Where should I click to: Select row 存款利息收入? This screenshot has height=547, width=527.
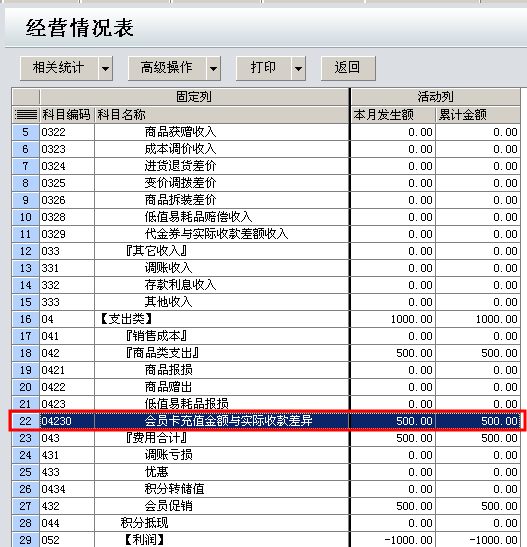(266, 285)
